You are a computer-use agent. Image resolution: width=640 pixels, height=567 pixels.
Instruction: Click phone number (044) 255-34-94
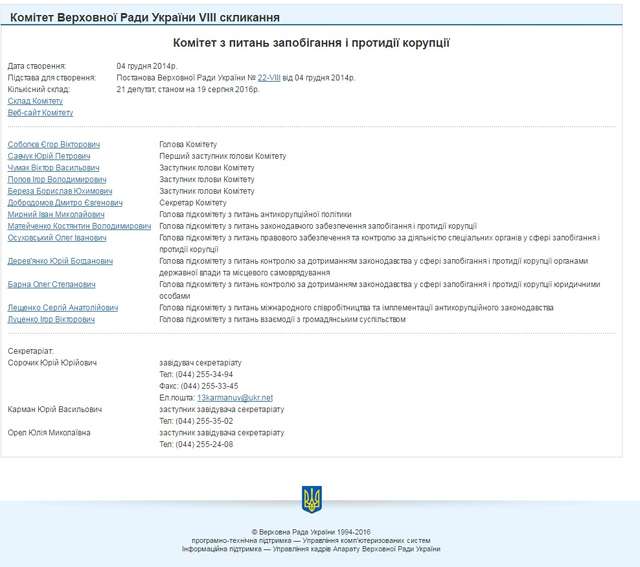[x=204, y=374]
